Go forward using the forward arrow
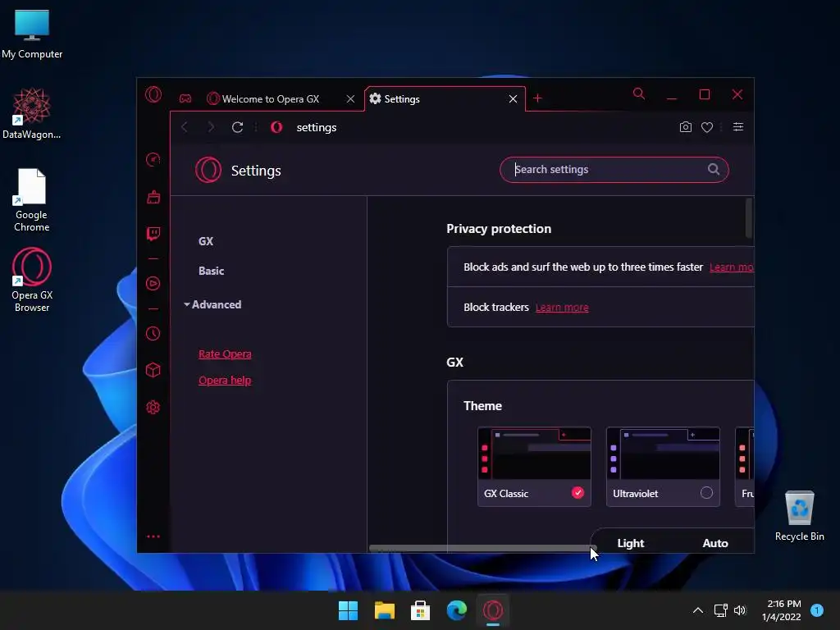This screenshot has height=630, width=840. point(211,127)
